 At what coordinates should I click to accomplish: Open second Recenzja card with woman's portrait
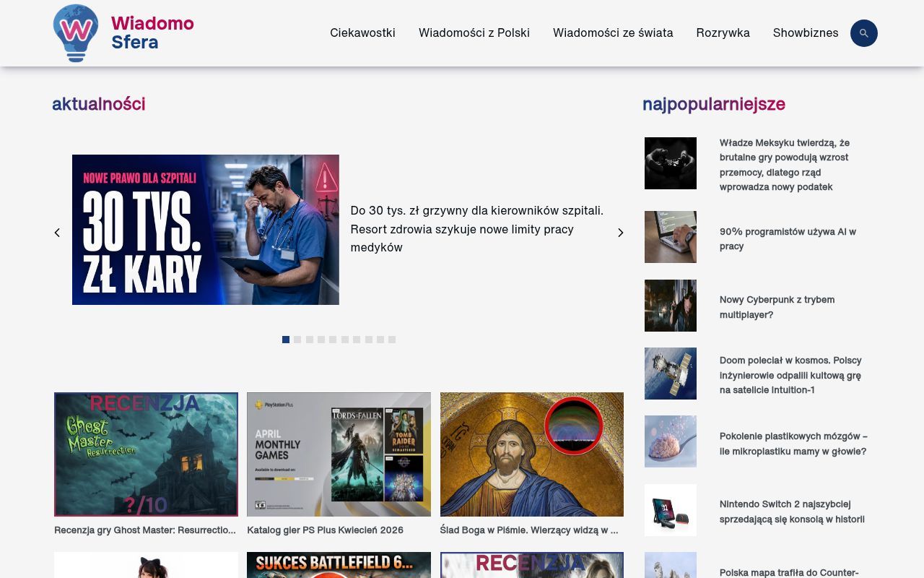pos(532,565)
